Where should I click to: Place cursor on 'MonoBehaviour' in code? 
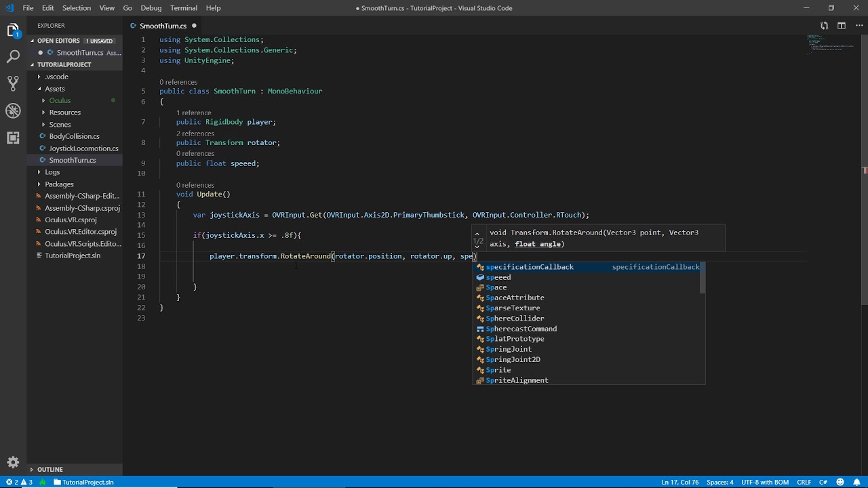click(295, 91)
